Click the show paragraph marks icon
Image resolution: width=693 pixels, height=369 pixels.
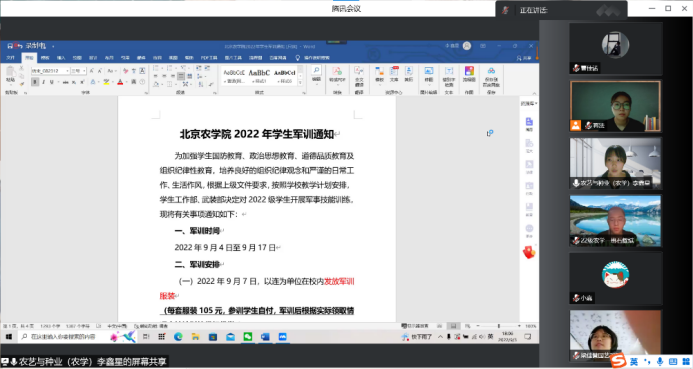[x=211, y=84]
